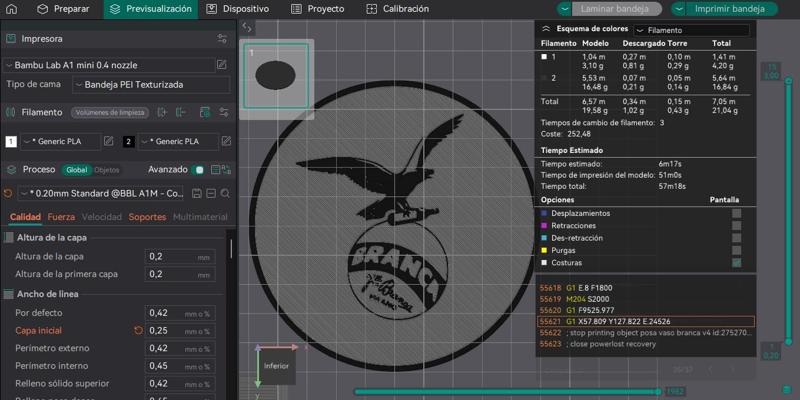Image resolution: width=800 pixels, height=400 pixels.
Task: Select the Calidad settings tab
Action: tap(26, 217)
